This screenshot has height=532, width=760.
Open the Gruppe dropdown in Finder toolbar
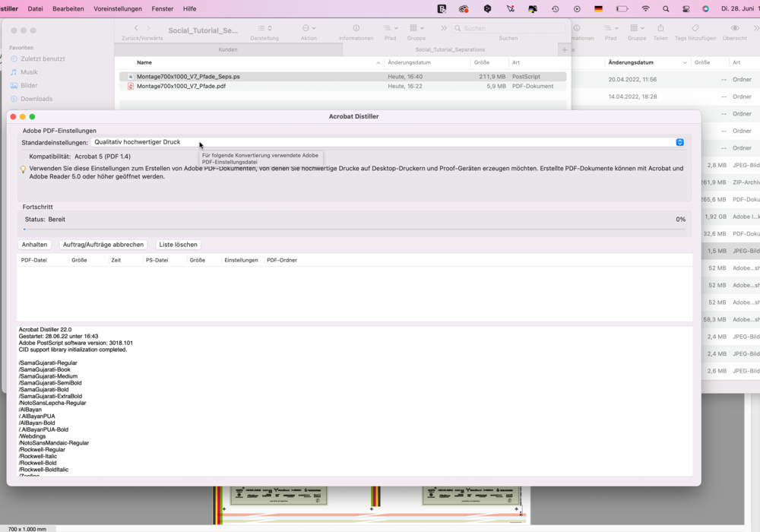tap(416, 28)
